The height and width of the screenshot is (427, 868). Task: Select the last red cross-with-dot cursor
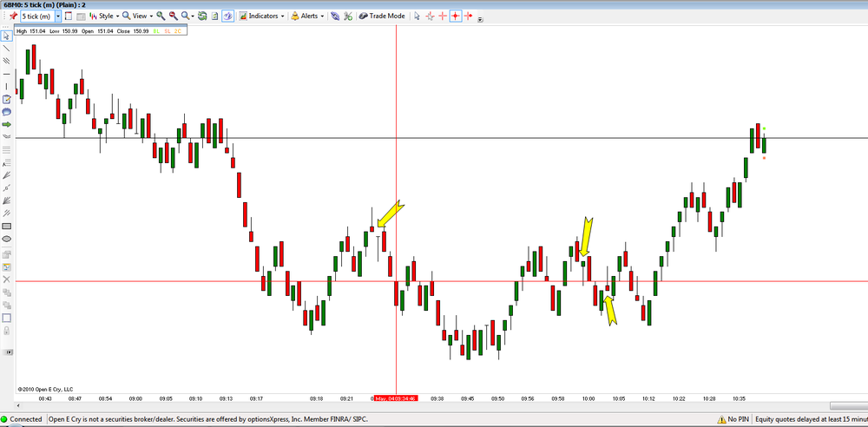pyautogui.click(x=469, y=16)
